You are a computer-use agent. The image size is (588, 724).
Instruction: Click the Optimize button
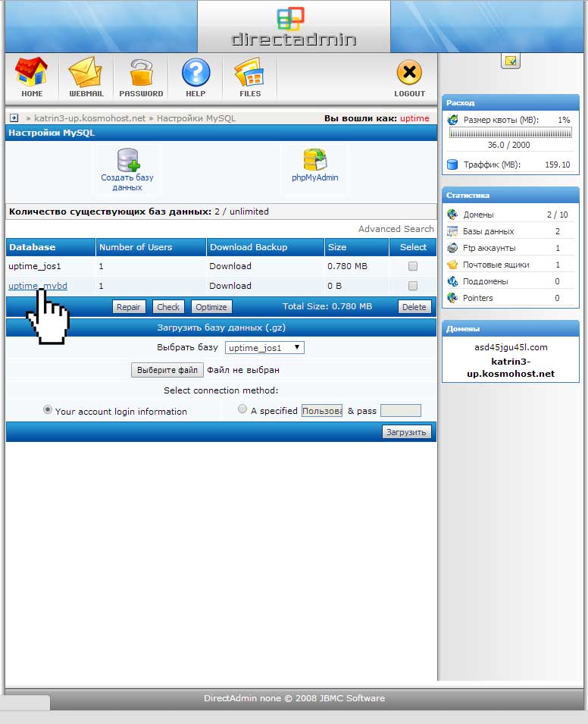[211, 307]
